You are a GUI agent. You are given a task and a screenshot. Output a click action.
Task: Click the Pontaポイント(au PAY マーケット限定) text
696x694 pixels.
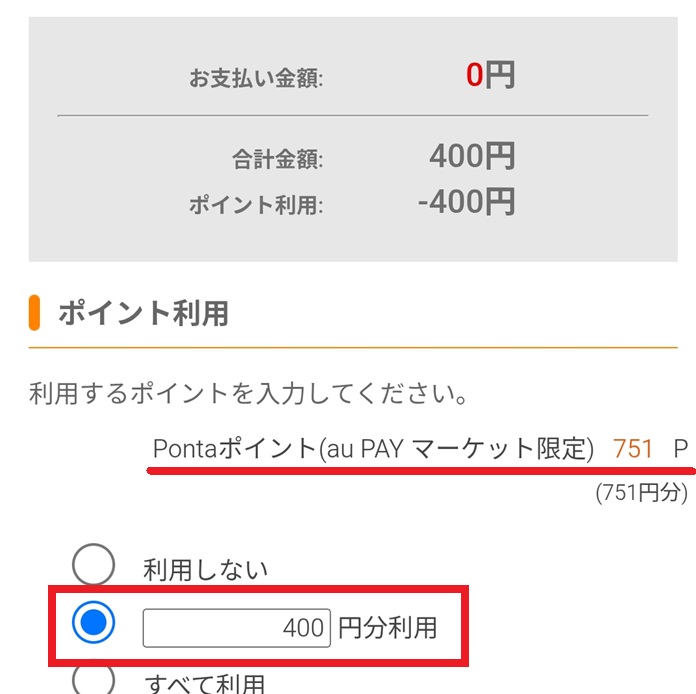[x=373, y=448]
